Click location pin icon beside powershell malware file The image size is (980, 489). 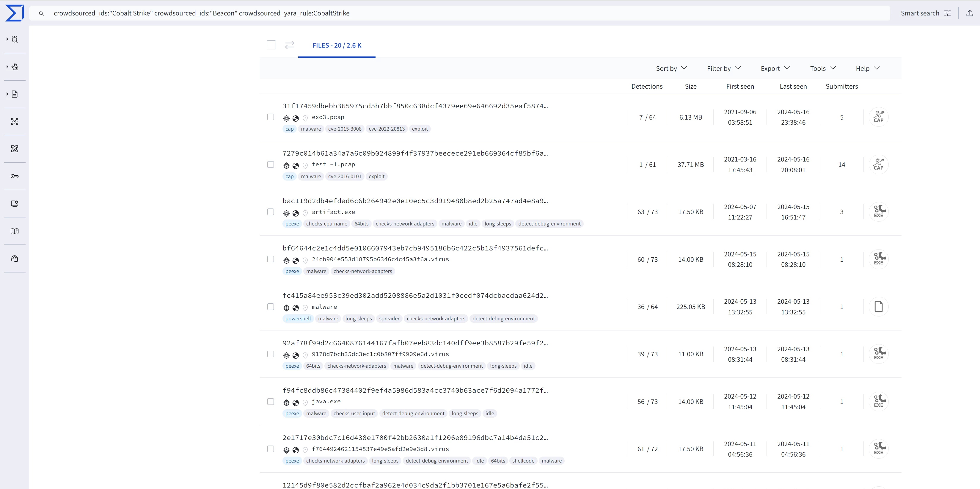pyautogui.click(x=305, y=308)
